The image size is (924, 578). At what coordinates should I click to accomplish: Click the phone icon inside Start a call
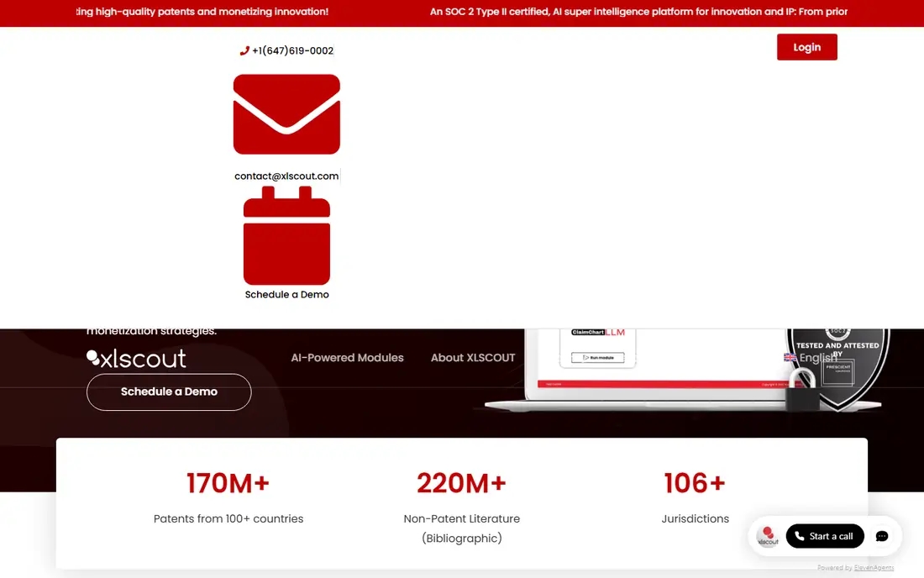click(799, 536)
